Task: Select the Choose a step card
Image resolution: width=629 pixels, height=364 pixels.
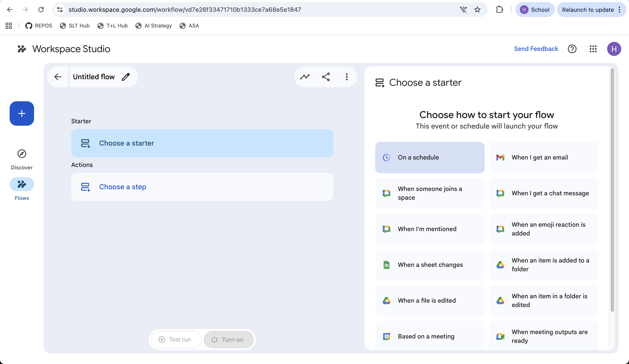Action: click(202, 187)
